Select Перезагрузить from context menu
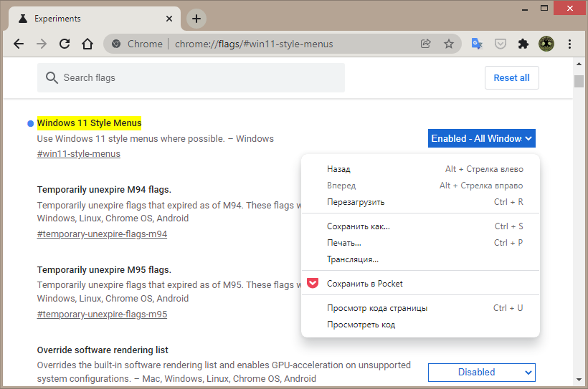588x389 pixels. [420, 202]
